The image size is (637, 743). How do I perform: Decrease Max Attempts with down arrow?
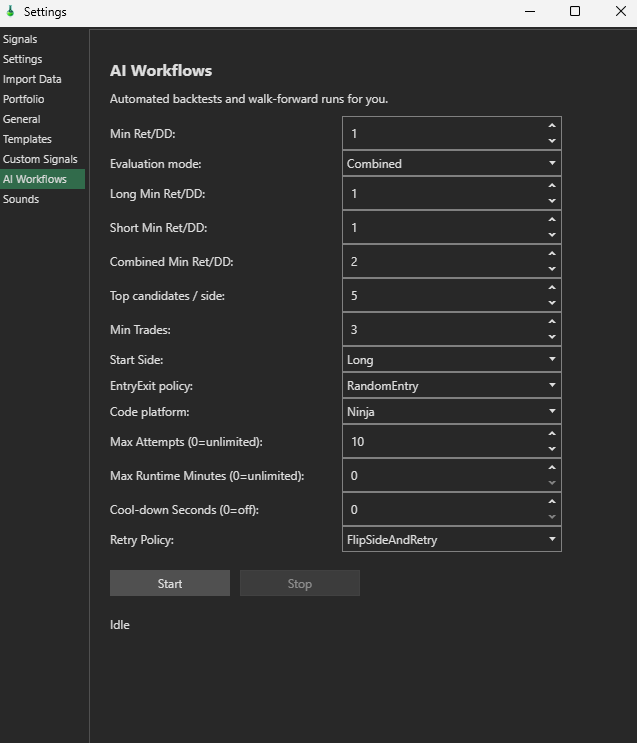coord(552,449)
